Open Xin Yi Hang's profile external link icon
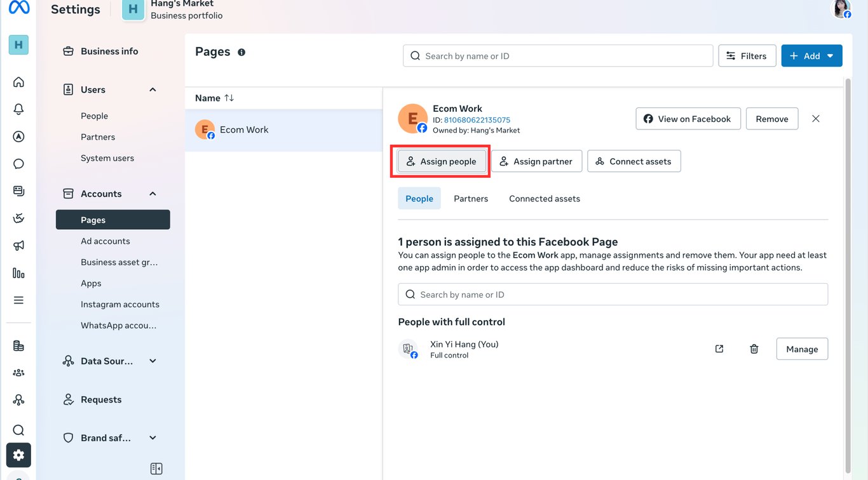868x480 pixels. click(x=719, y=349)
